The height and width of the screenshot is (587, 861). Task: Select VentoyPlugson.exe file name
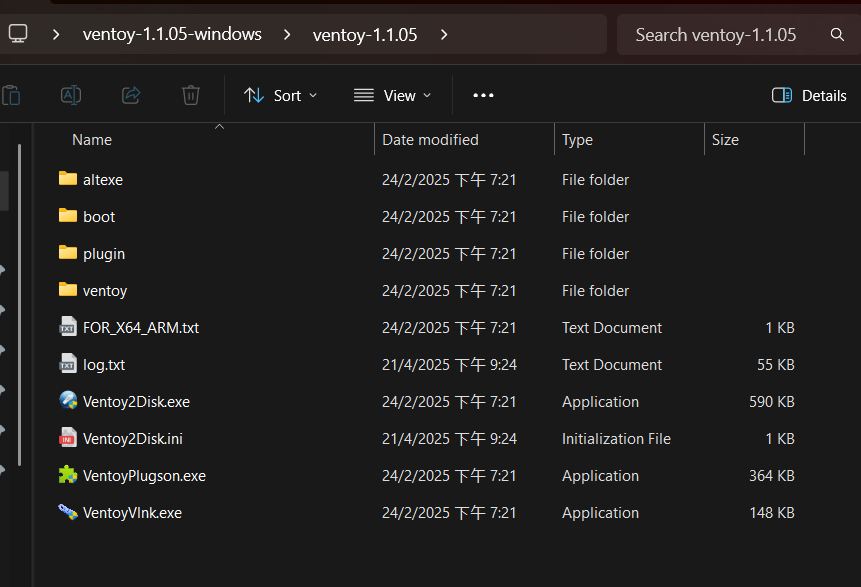pos(144,476)
